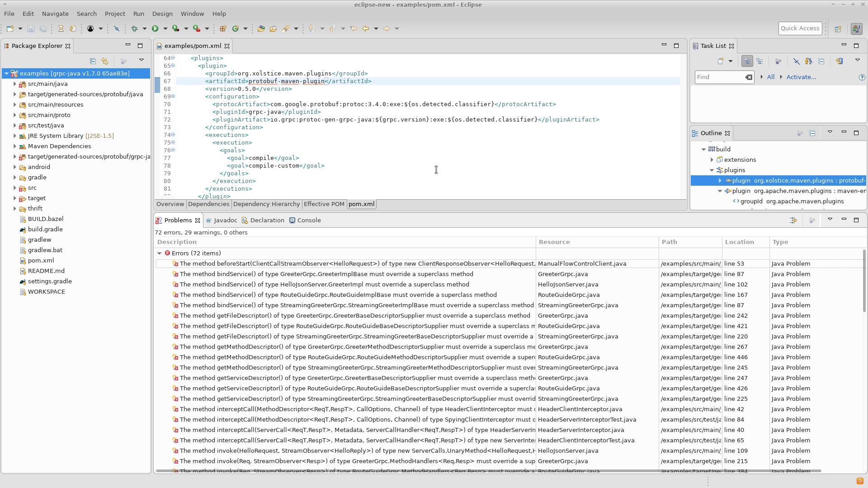Click the Quick Access button
The height and width of the screenshot is (488, 868).
pyautogui.click(x=800, y=28)
